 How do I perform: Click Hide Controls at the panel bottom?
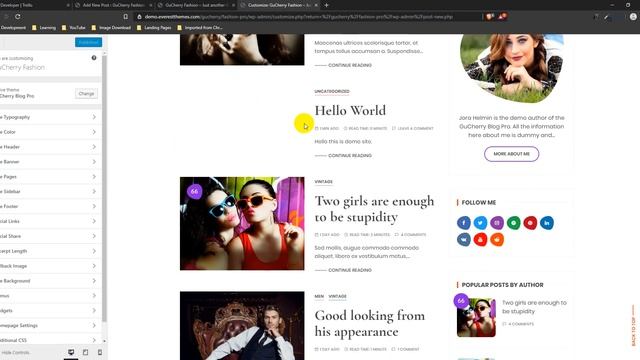click(16, 352)
